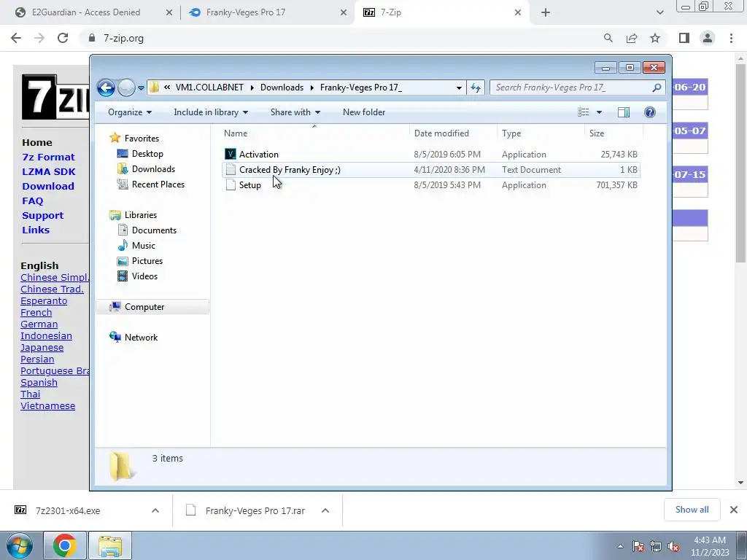This screenshot has width=747, height=560.
Task: Open Favorites in the navigation pane
Action: click(142, 139)
